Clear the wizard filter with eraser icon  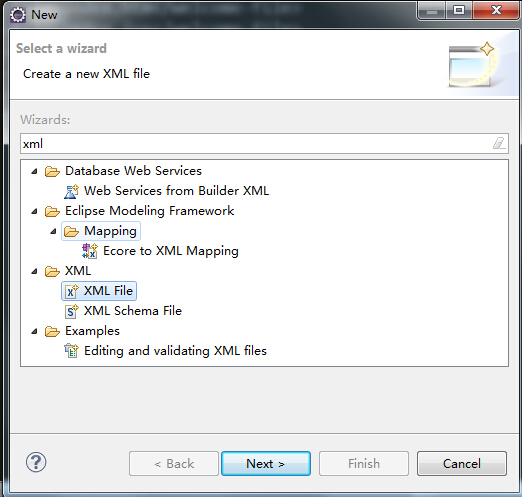499,144
